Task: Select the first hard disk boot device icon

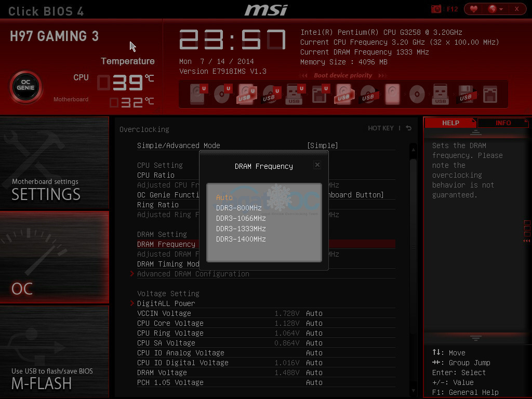Action: 198,94
